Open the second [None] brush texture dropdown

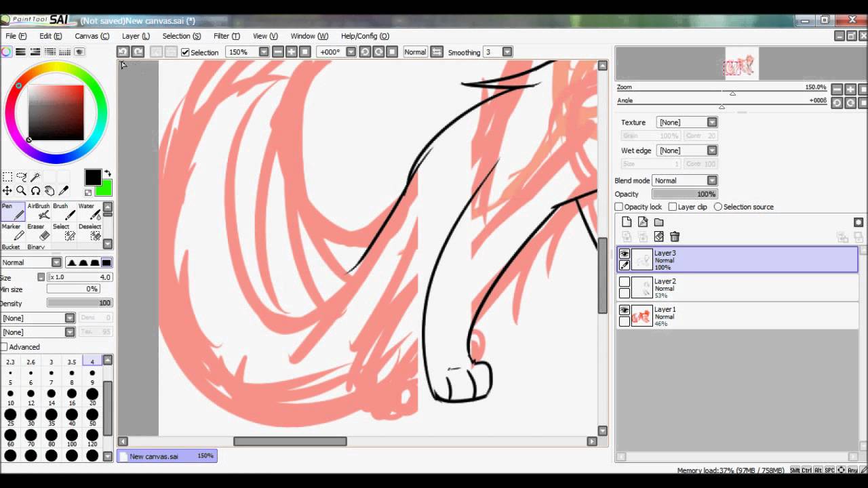pos(70,332)
